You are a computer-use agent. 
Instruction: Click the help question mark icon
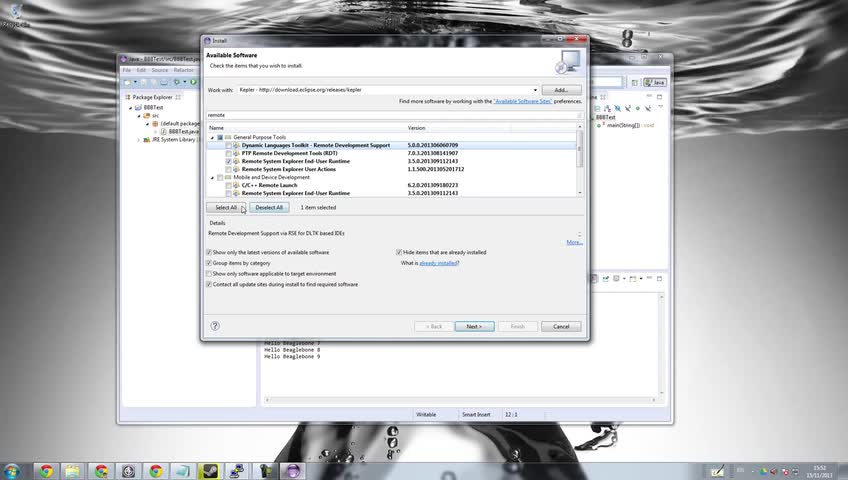tap(215, 326)
